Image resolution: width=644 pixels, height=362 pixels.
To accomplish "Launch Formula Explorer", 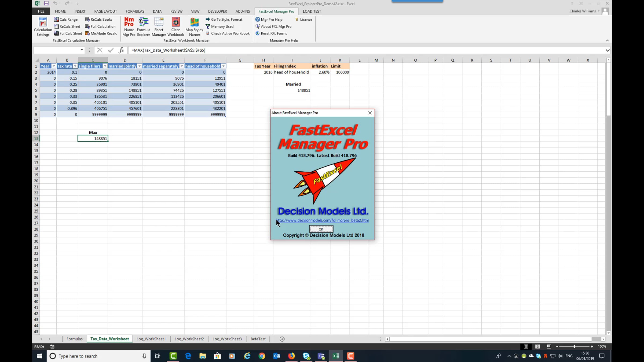I will coord(144,27).
